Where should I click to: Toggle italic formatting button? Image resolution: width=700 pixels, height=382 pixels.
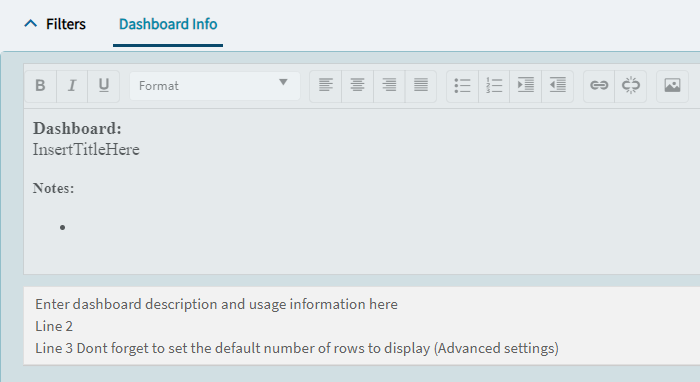click(72, 86)
